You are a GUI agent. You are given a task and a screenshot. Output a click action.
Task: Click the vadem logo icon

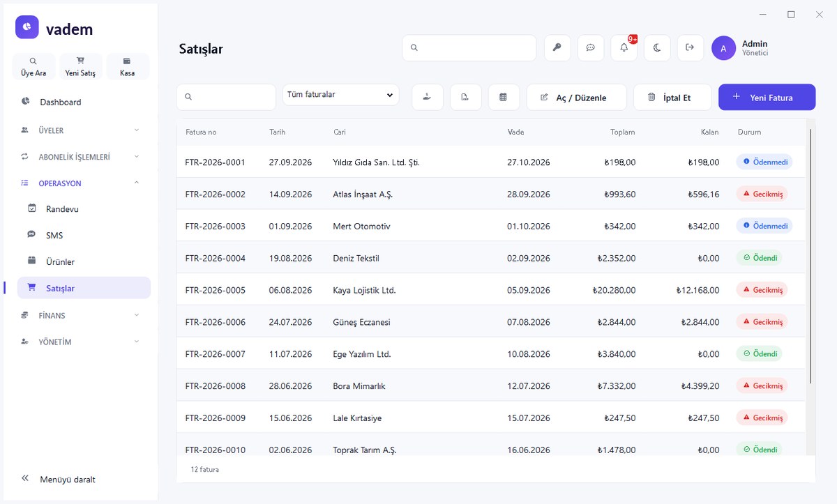[27, 27]
